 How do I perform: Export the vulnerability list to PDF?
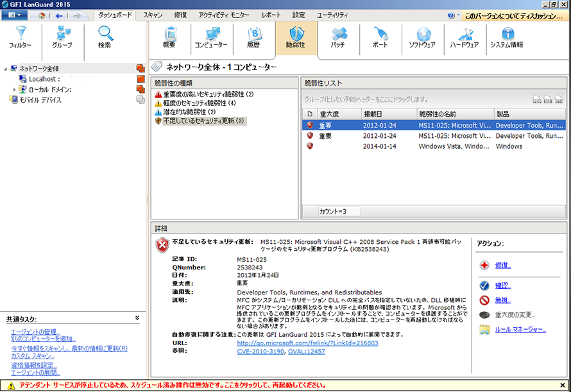(537, 99)
